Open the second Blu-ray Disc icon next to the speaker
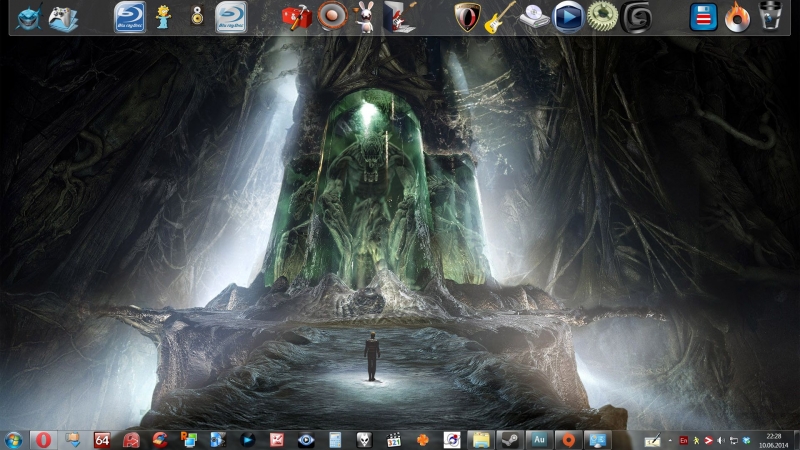 tap(231, 17)
